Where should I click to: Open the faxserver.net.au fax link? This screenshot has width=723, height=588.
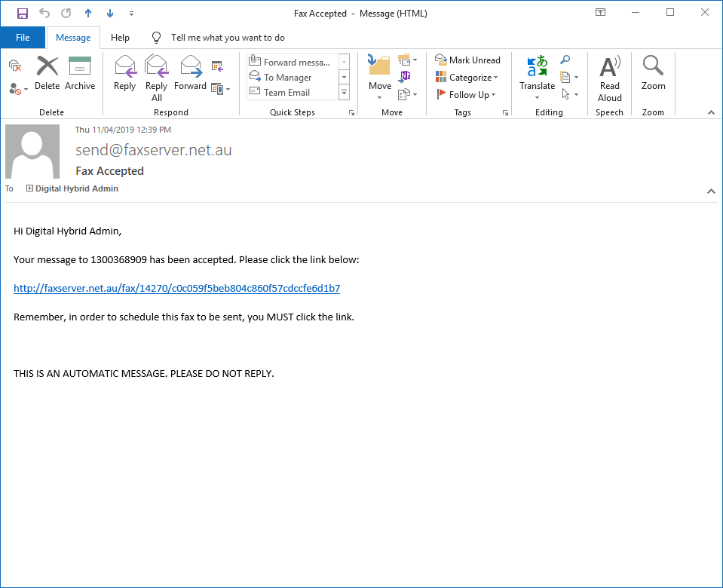176,288
